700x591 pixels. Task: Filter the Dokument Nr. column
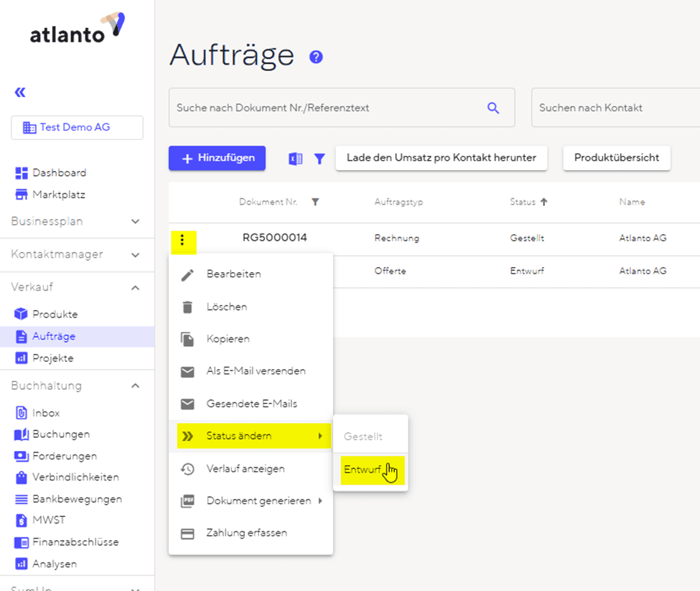coord(315,202)
